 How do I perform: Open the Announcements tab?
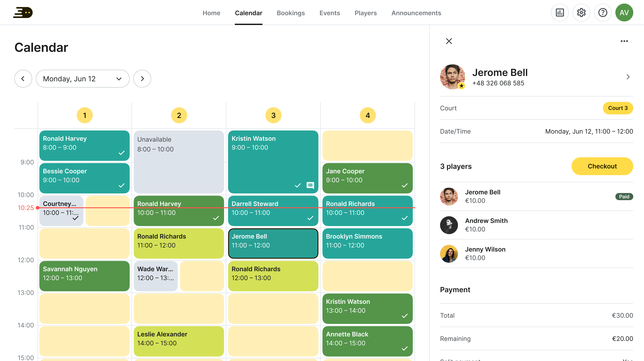[x=416, y=13]
